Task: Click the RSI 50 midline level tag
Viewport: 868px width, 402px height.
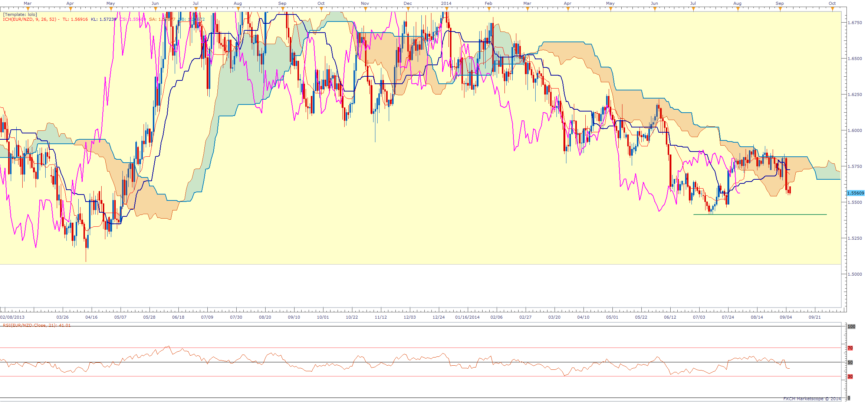Action: click(850, 362)
